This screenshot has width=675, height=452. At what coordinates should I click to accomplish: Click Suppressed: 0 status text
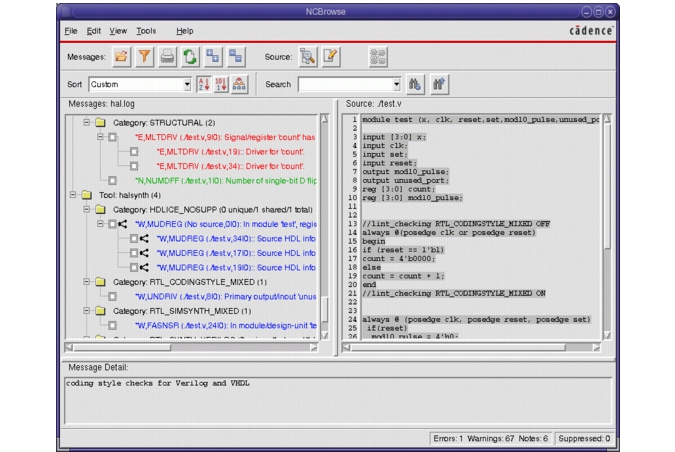(x=584, y=439)
